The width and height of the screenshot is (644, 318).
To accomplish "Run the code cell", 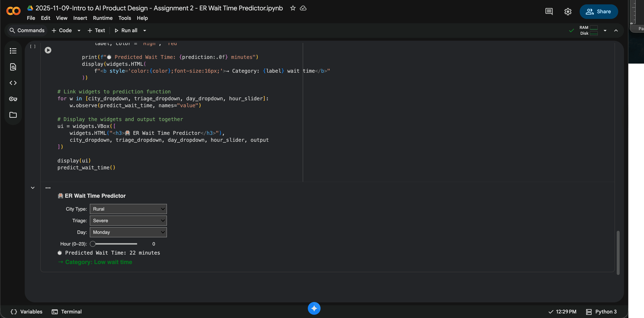I will pyautogui.click(x=48, y=50).
